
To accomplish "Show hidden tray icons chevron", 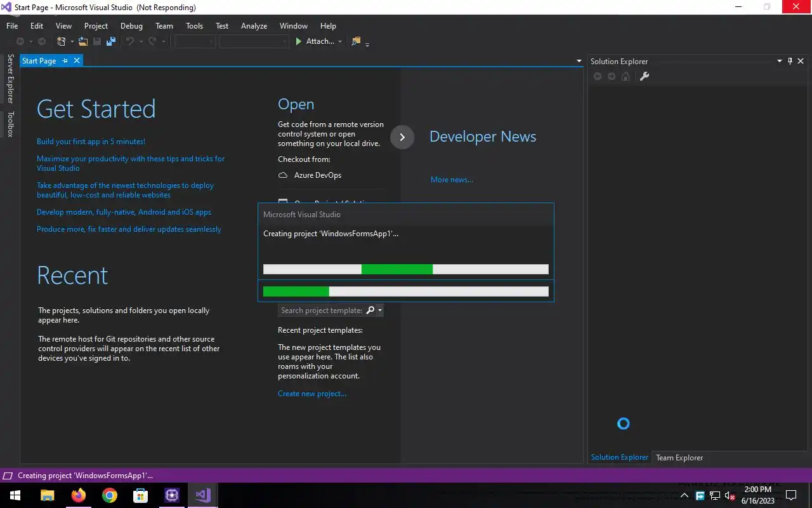I will (684, 495).
